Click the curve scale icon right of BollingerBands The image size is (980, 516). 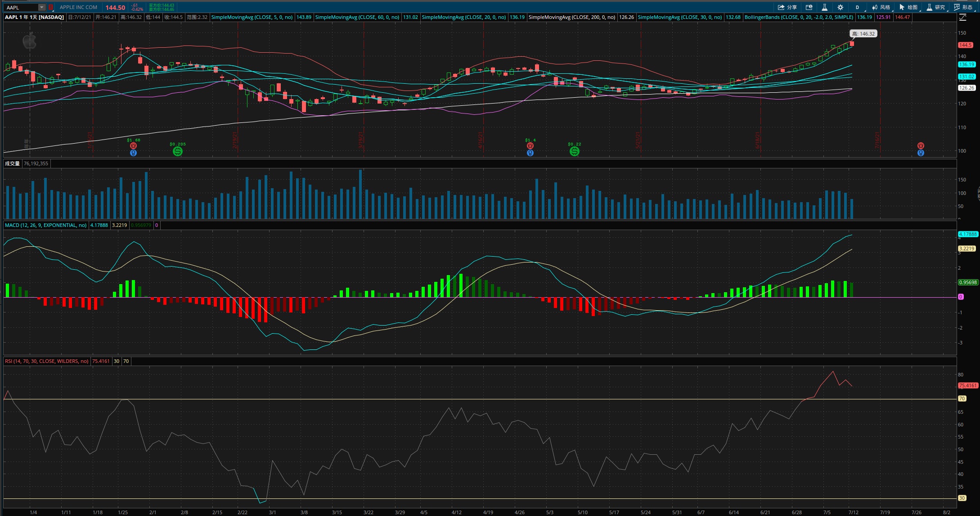(x=962, y=17)
